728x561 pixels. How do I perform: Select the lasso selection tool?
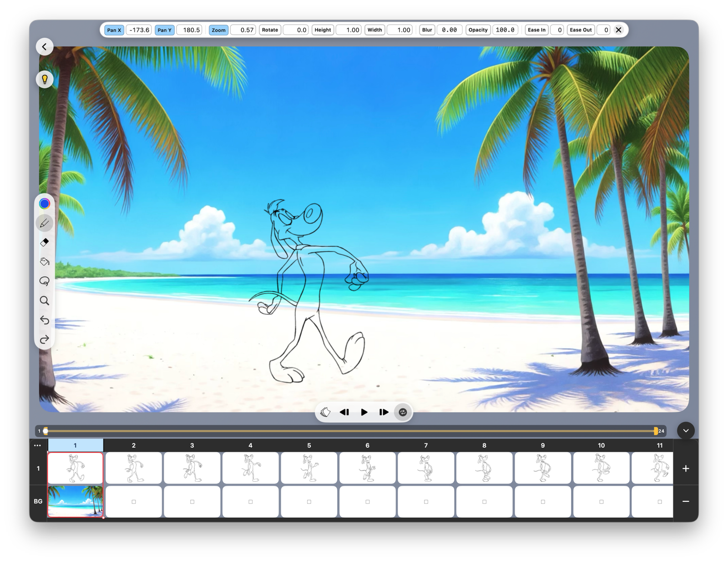[x=45, y=281]
